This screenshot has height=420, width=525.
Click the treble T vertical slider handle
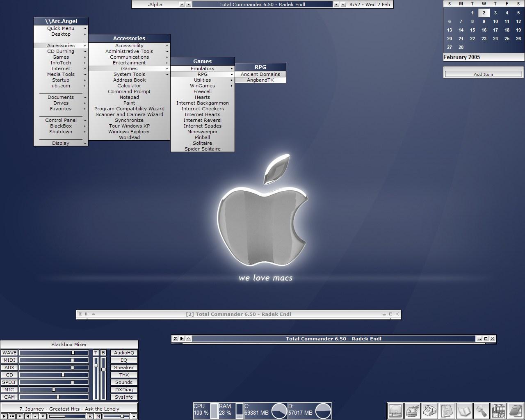(96, 365)
